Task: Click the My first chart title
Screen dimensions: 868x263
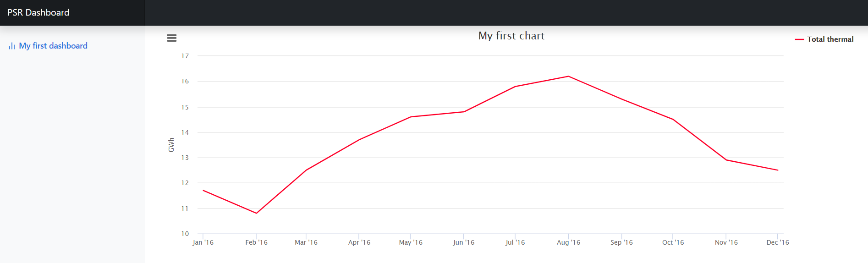Action: [511, 36]
